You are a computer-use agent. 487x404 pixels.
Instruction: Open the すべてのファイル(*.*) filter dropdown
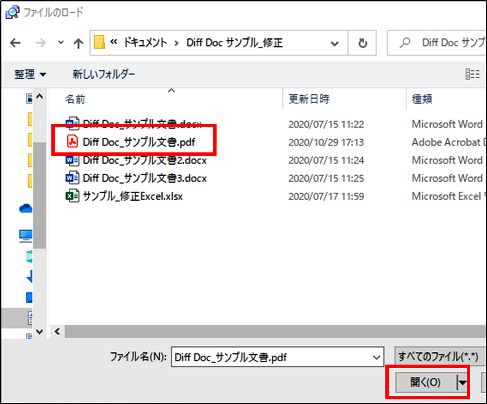pyautogui.click(x=439, y=357)
